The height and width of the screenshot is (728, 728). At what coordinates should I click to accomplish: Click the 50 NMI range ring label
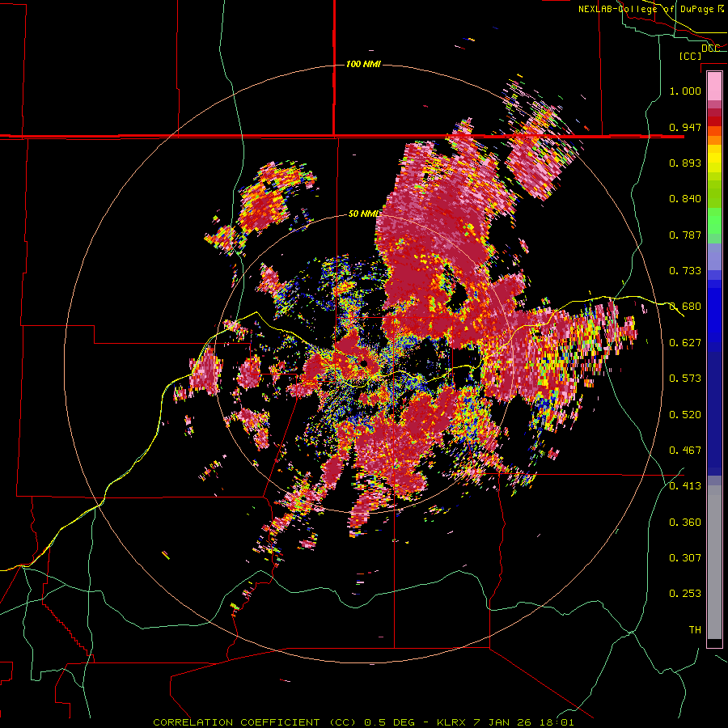(363, 214)
